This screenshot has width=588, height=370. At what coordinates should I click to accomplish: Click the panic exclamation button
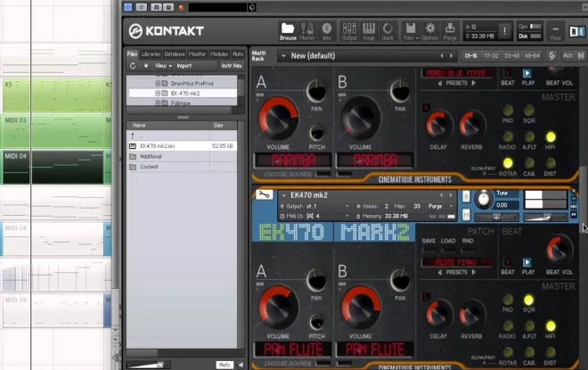pyautogui.click(x=504, y=31)
